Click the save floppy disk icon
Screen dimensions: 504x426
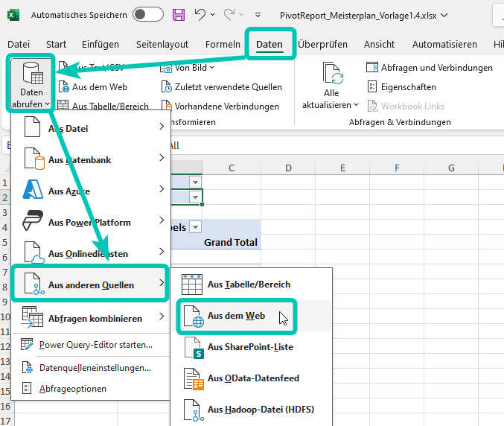[x=179, y=15]
